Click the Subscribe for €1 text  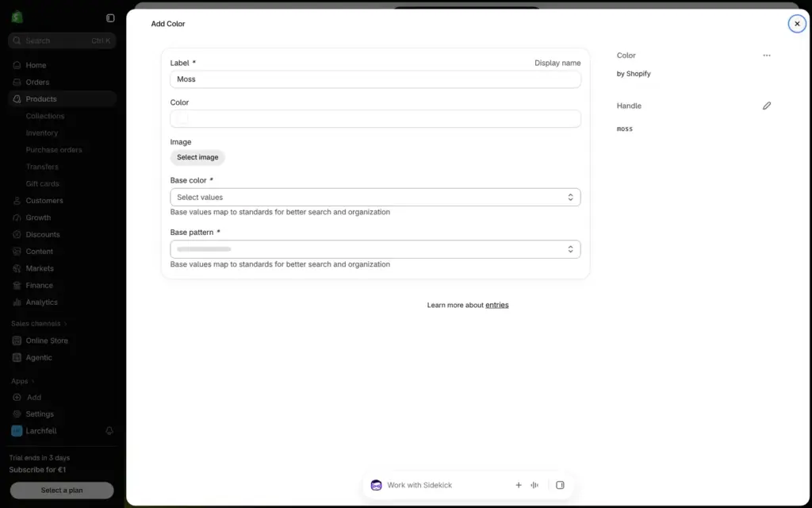[x=37, y=470]
